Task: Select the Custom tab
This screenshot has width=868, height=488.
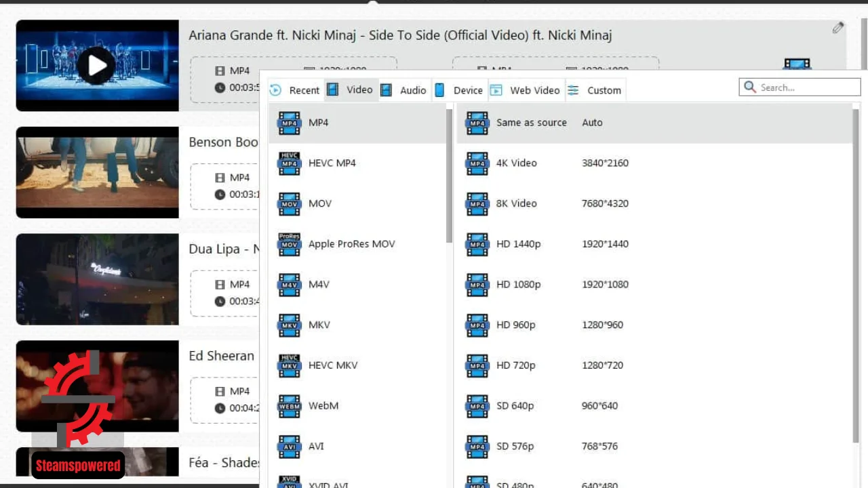Action: [x=595, y=90]
